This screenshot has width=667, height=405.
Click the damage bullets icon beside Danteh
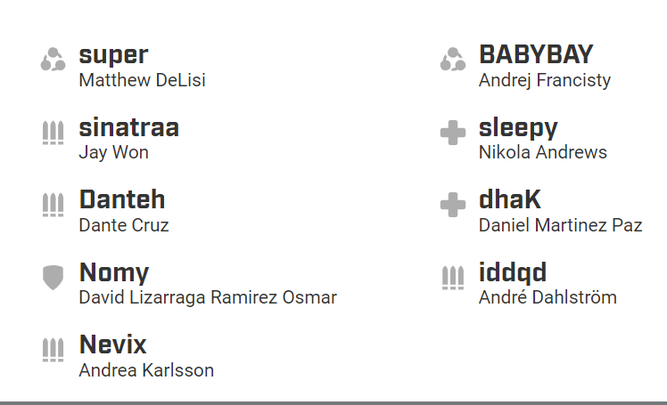tap(53, 205)
